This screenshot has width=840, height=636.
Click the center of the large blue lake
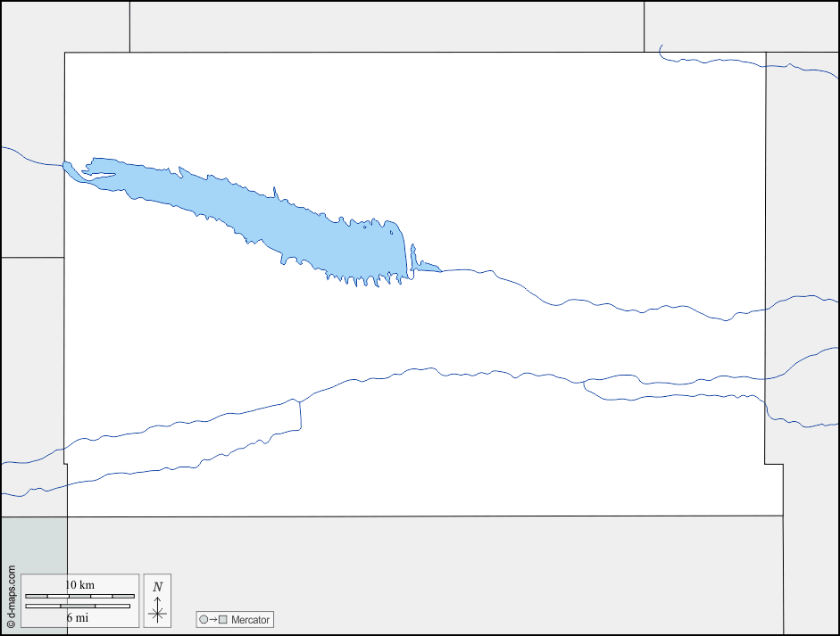coord(268,219)
